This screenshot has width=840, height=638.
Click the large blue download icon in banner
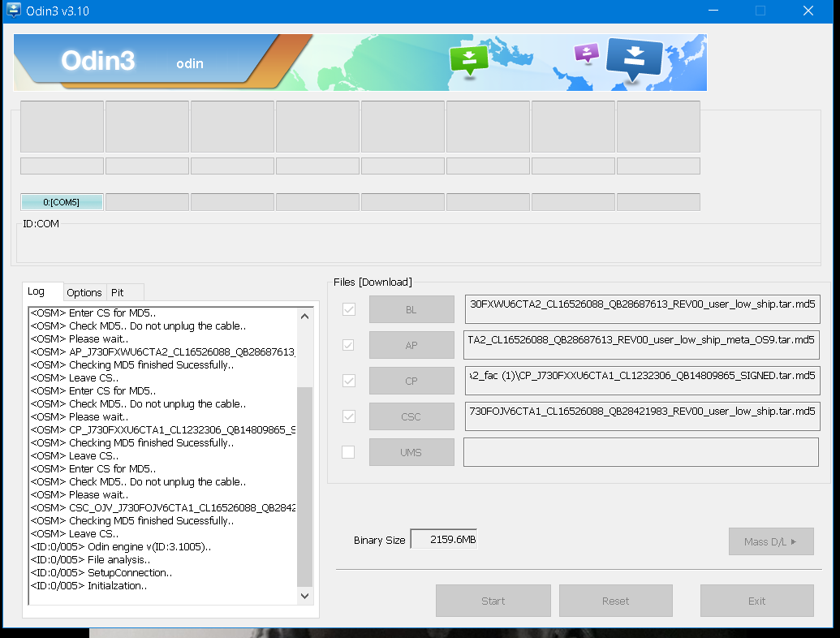635,59
